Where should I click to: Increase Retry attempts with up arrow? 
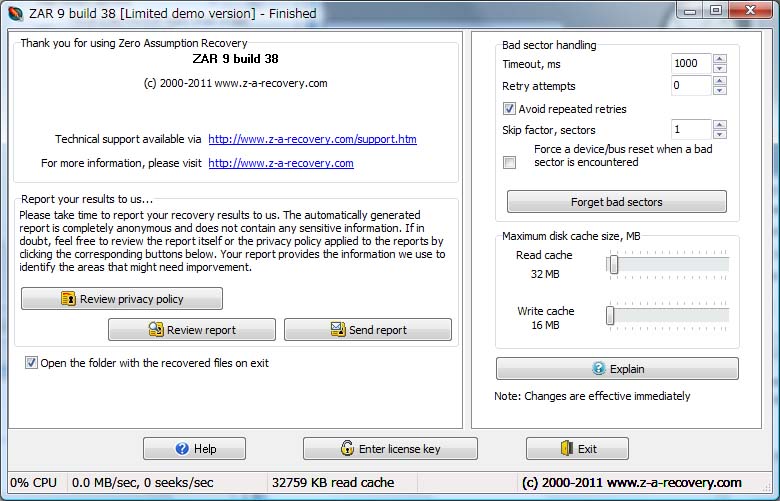[719, 81]
